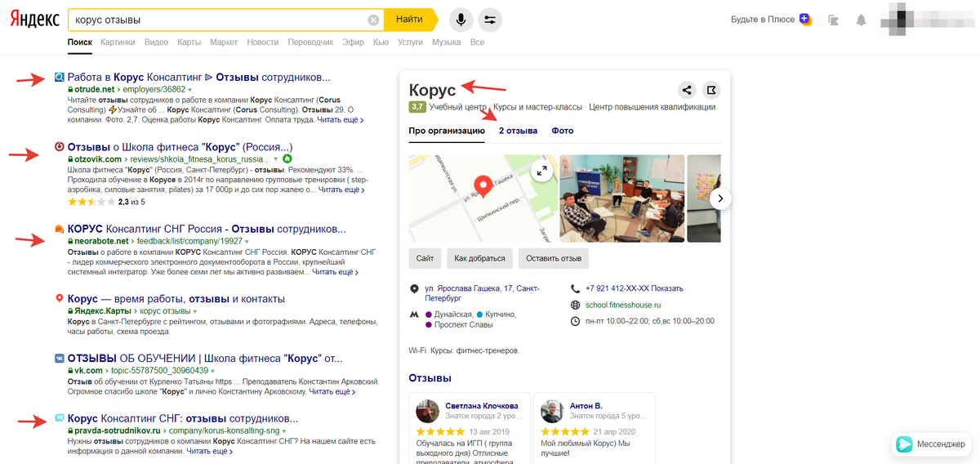Click the Сайт button
Image resolution: width=980 pixels, height=464 pixels.
coord(425,258)
